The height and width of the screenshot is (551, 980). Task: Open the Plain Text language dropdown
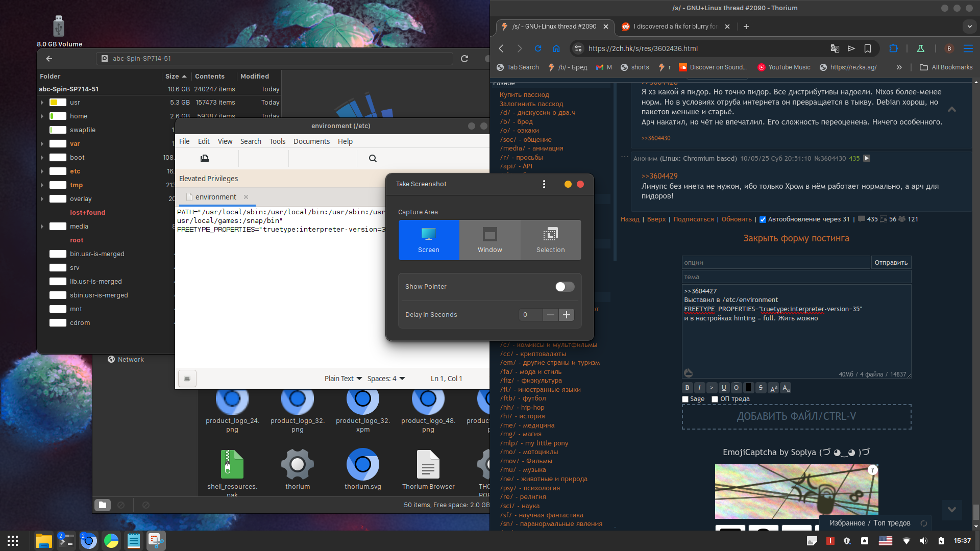coord(343,379)
